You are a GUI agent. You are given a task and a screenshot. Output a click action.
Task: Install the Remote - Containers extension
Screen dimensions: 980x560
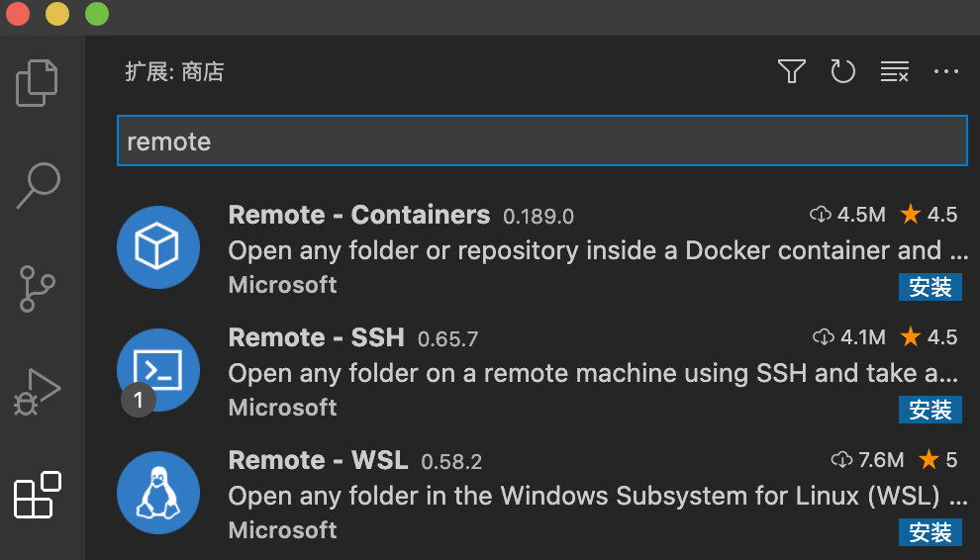[931, 287]
